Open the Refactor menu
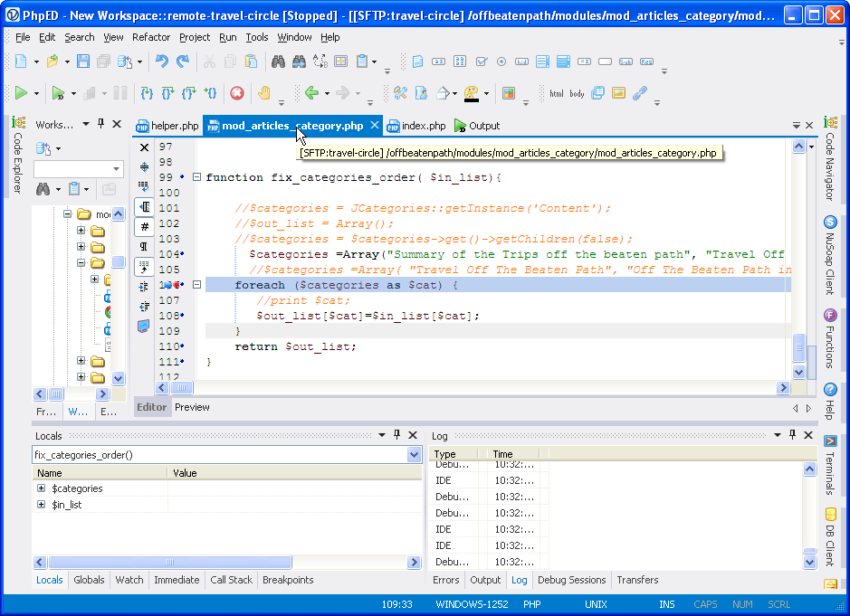 pos(151,37)
